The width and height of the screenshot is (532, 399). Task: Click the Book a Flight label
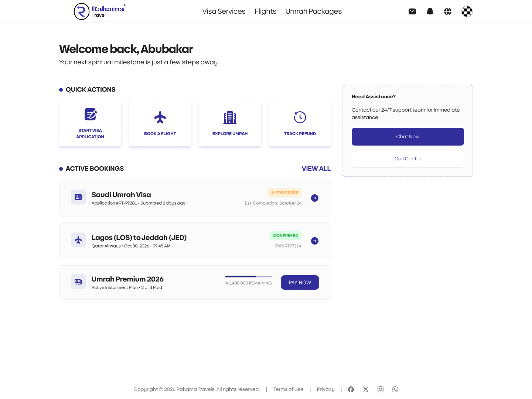point(160,134)
